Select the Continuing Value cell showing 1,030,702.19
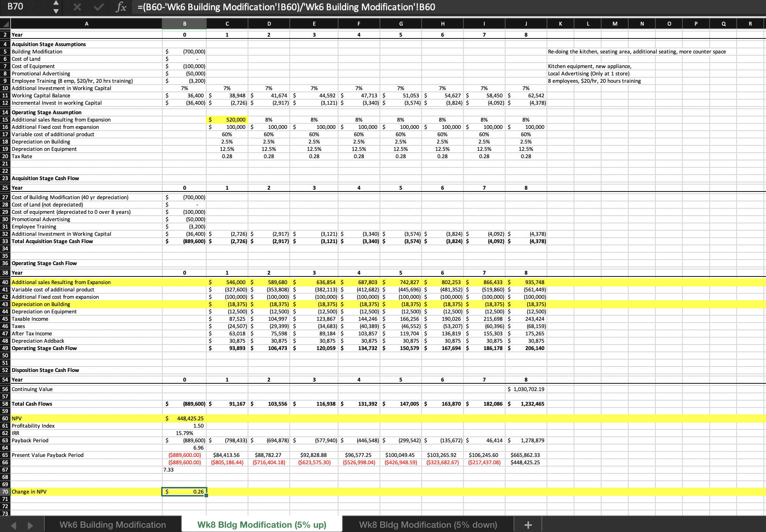The width and height of the screenshot is (766, 532). point(526,389)
